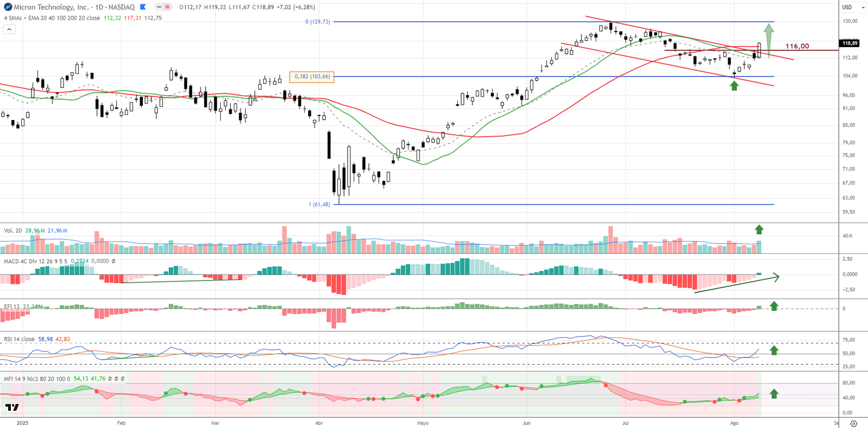
Task: Click the 2025 label on the time axis
Action: pyautogui.click(x=22, y=423)
